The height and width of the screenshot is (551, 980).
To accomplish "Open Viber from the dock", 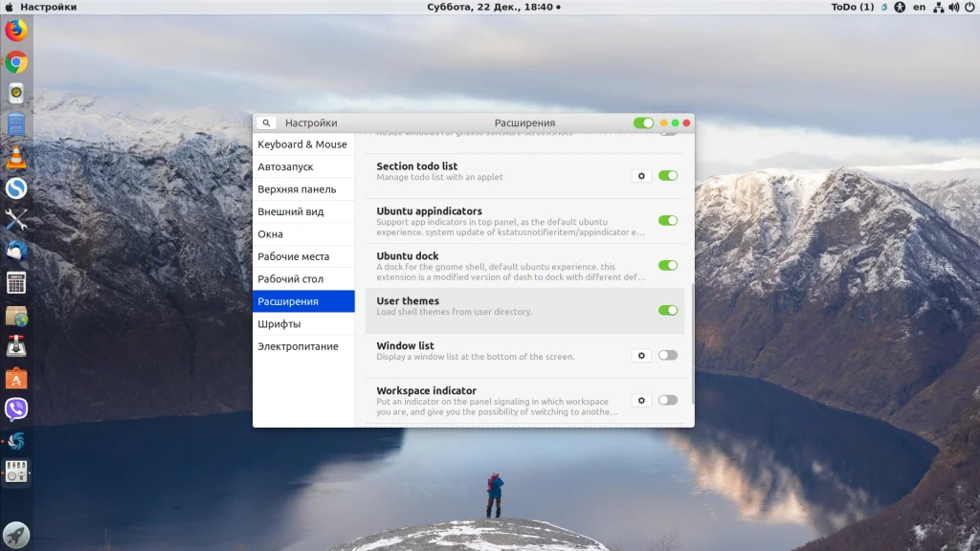I will click(16, 409).
